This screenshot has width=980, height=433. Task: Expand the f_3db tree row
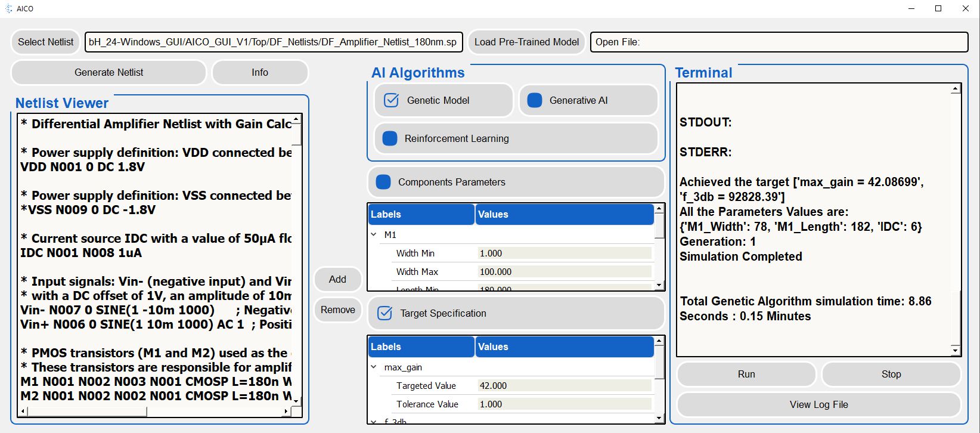374,421
